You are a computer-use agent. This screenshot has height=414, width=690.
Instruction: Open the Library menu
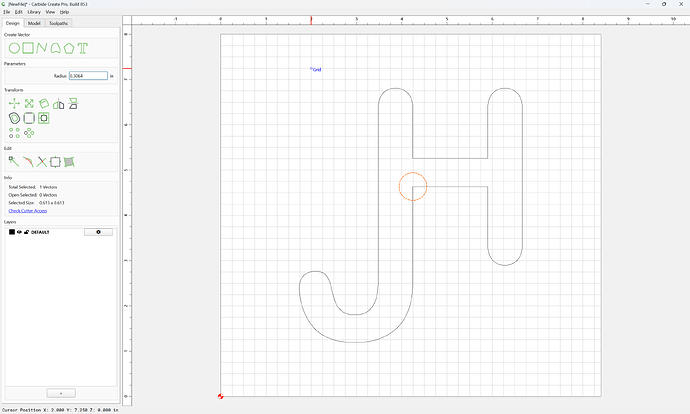(x=34, y=12)
